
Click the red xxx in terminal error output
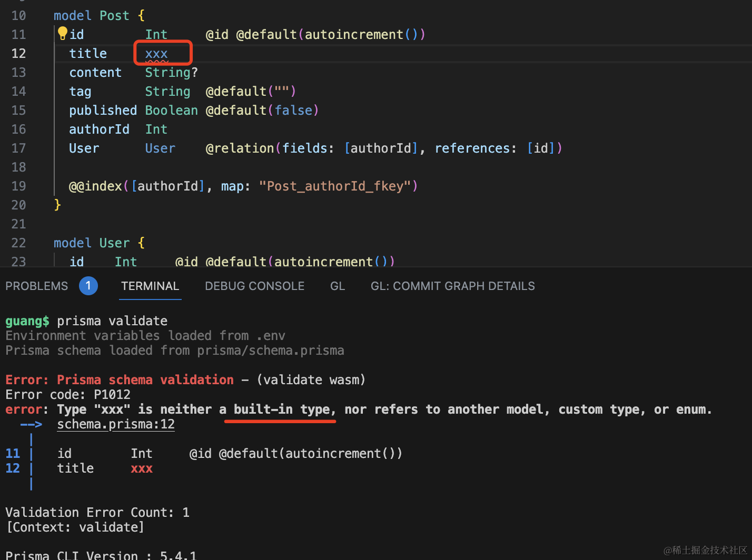(x=142, y=468)
